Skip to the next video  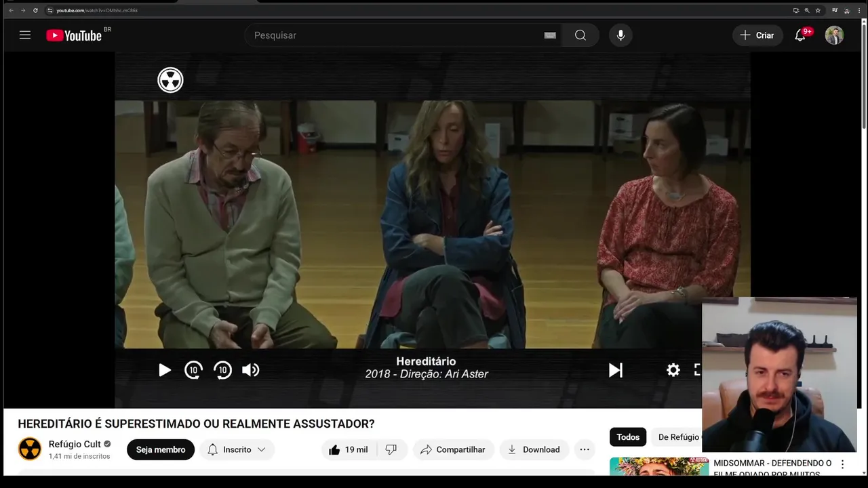(x=615, y=370)
